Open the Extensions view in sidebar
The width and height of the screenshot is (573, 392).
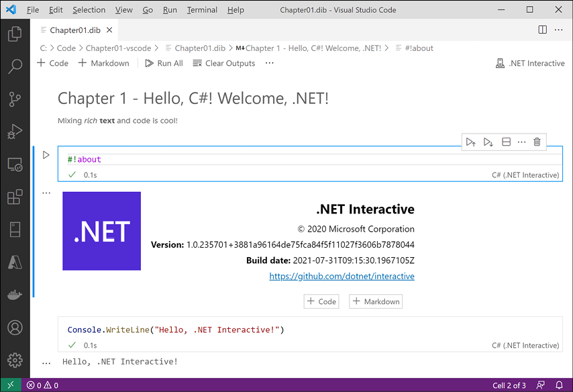(15, 197)
